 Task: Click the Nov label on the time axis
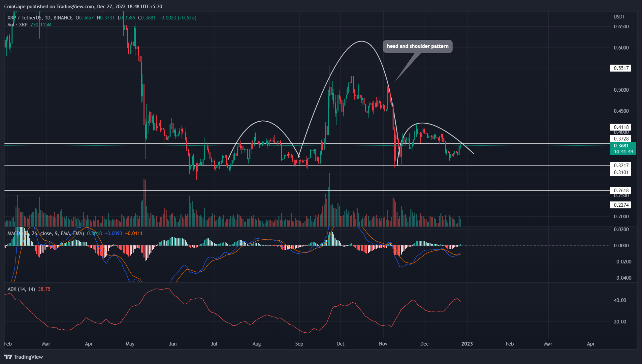pyautogui.click(x=383, y=344)
